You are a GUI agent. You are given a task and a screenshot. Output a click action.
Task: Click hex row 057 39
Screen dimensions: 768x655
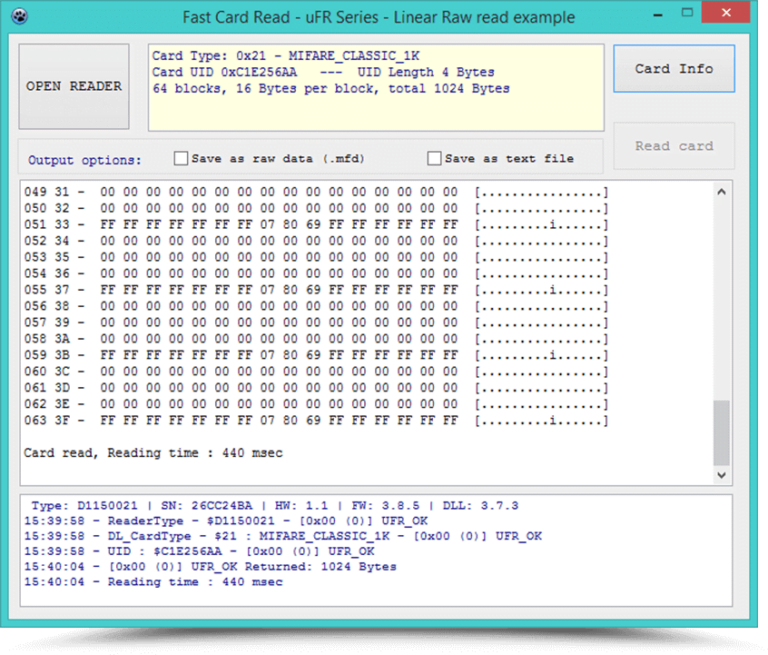coord(316,322)
